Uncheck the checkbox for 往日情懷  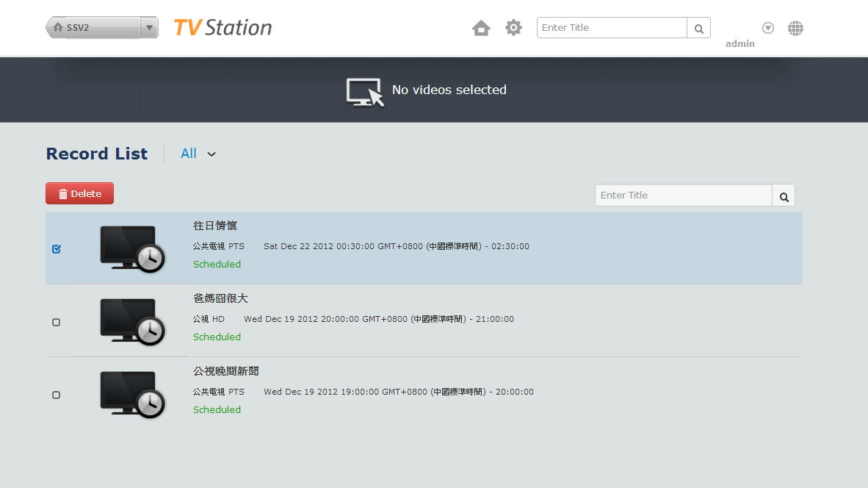pyautogui.click(x=57, y=249)
